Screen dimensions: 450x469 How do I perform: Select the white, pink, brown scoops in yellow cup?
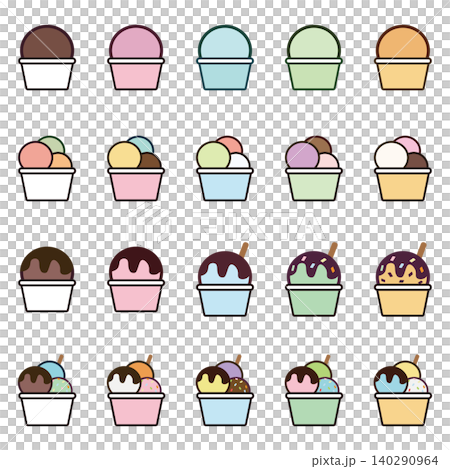(x=403, y=168)
